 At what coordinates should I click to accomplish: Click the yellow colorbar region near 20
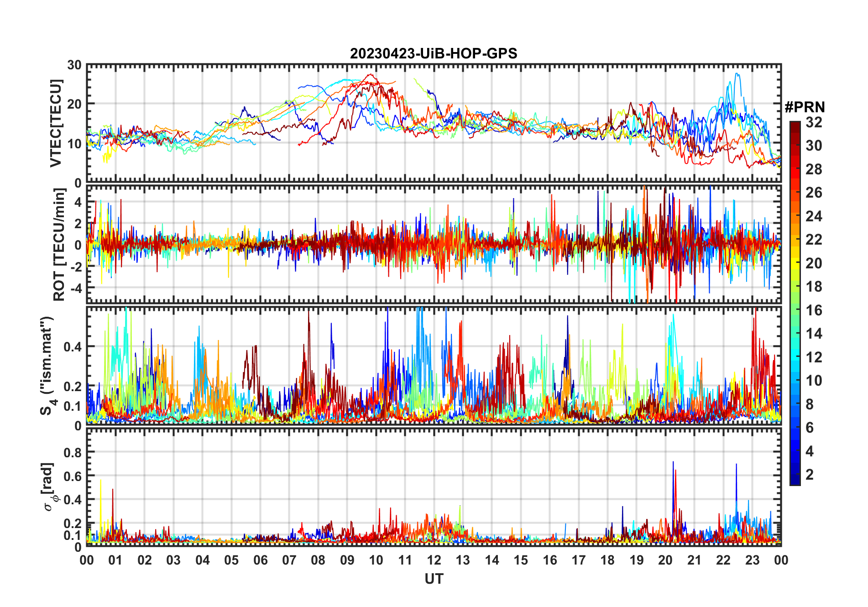[x=795, y=263]
